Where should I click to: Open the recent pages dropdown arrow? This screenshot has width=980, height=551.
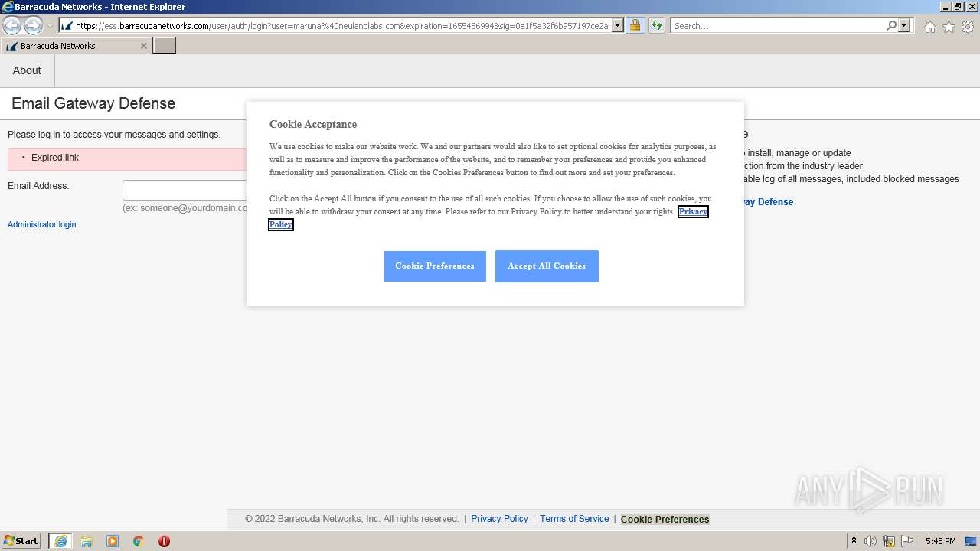point(50,26)
